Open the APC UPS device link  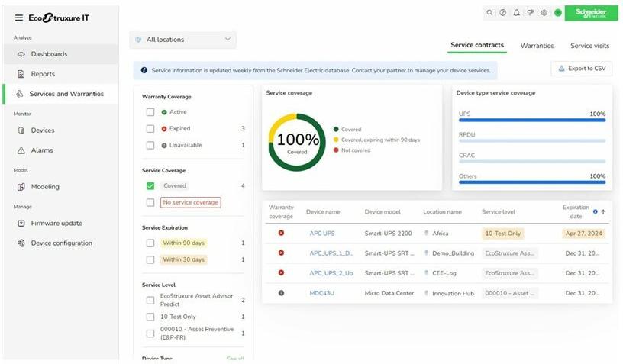(321, 234)
